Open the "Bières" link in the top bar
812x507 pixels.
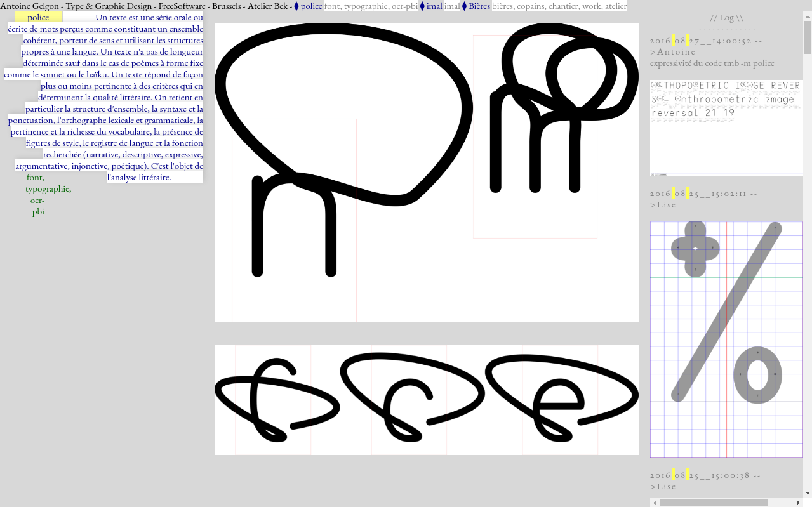click(x=479, y=6)
